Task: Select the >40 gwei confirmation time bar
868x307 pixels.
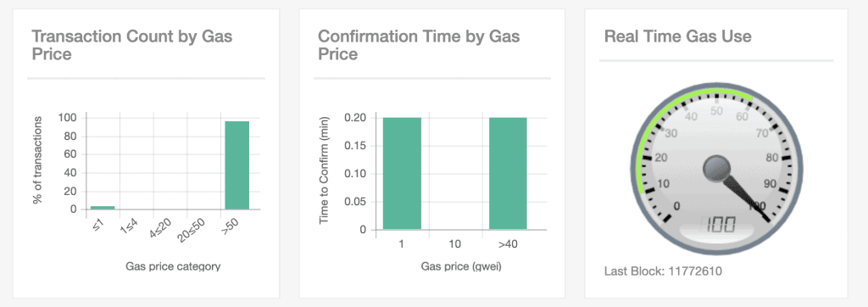Action: point(508,174)
